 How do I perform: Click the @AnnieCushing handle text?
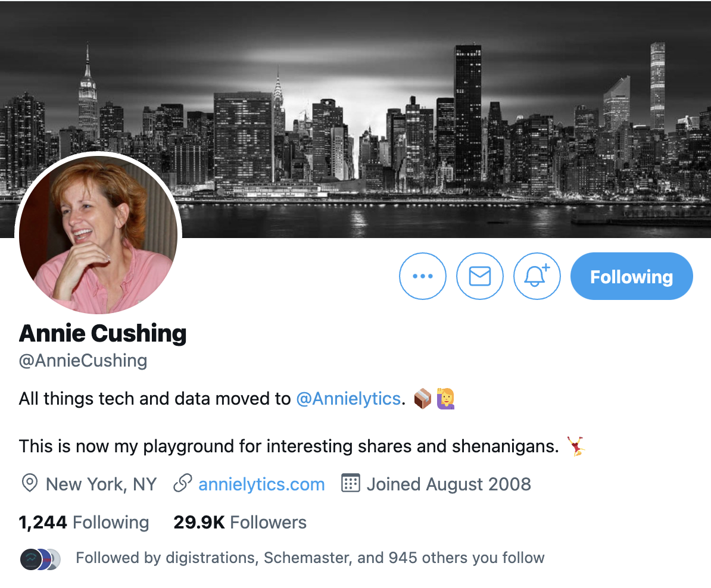click(83, 361)
